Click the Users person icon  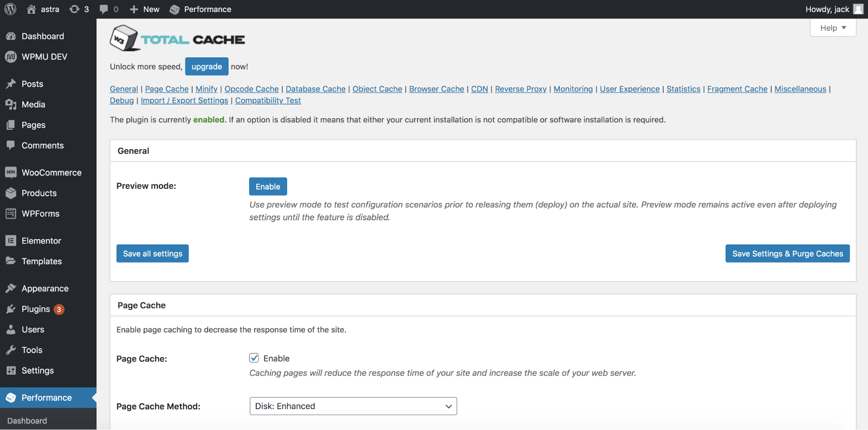coord(11,329)
